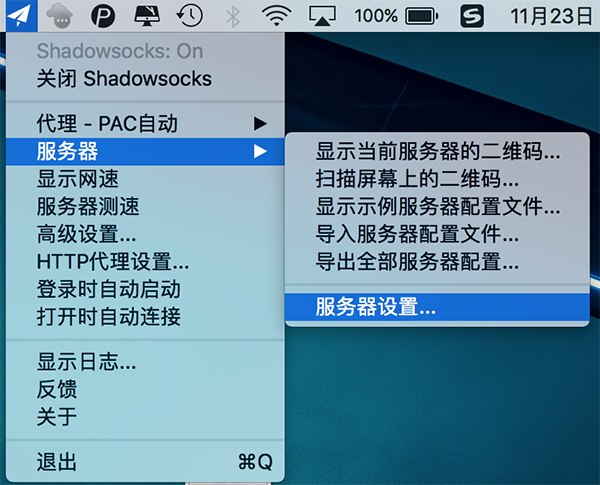The width and height of the screenshot is (600, 485).
Task: Toggle 显示网速 option
Action: click(x=145, y=179)
